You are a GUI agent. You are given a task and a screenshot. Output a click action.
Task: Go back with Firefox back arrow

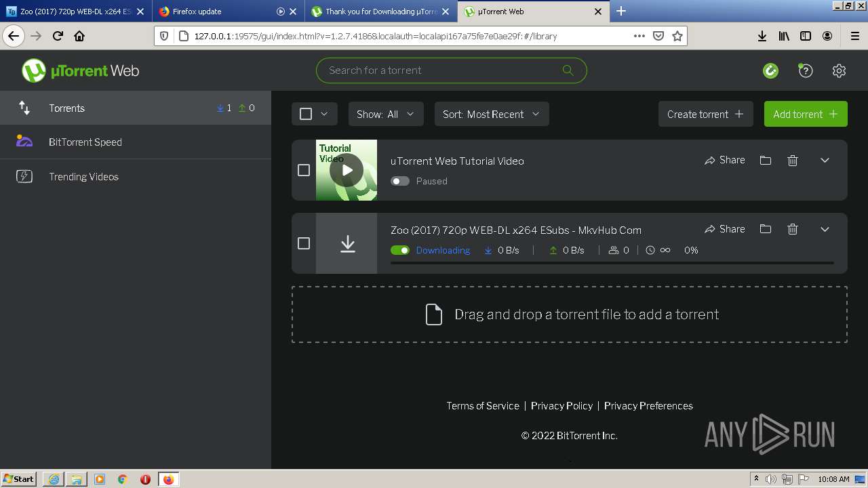(x=14, y=36)
